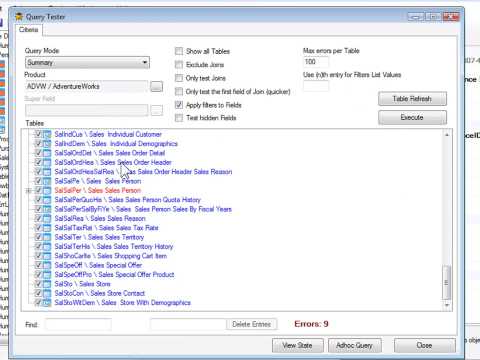
Task: Click the 'Errors: 9' status text
Action: (311, 324)
